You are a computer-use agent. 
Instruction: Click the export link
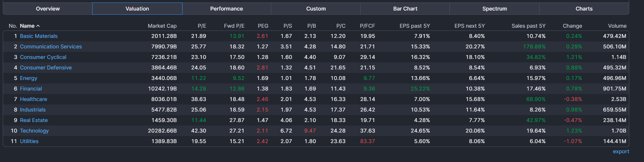(621, 151)
